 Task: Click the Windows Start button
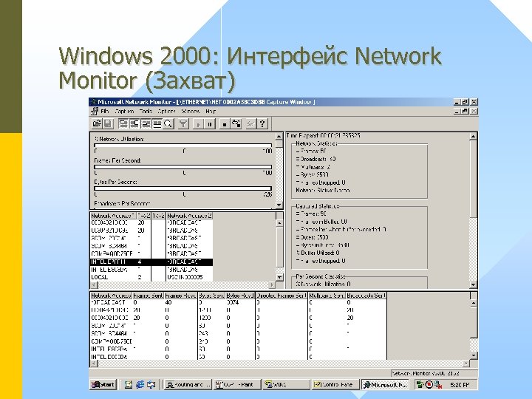(103, 384)
